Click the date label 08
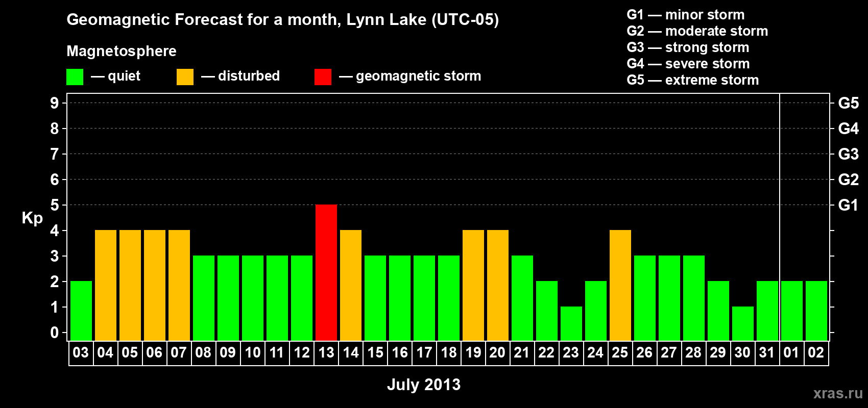Image resolution: width=868 pixels, height=408 pixels. pyautogui.click(x=203, y=353)
